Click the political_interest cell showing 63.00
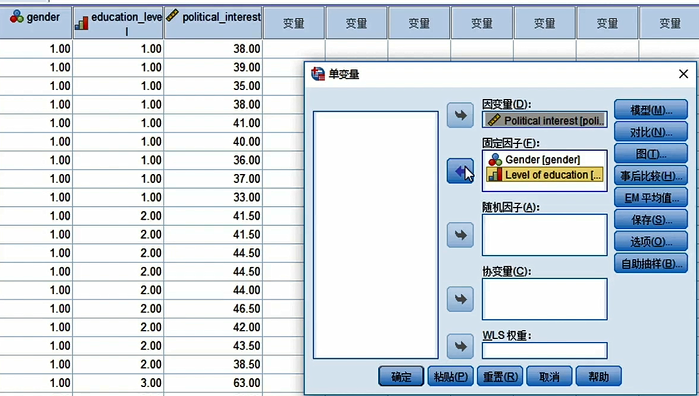699x396 pixels. coord(214,383)
